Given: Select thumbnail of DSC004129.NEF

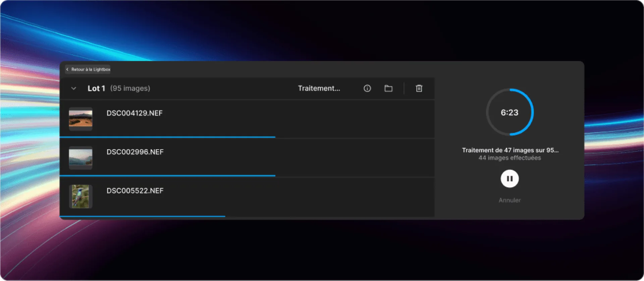Looking at the screenshot, I should point(80,119).
